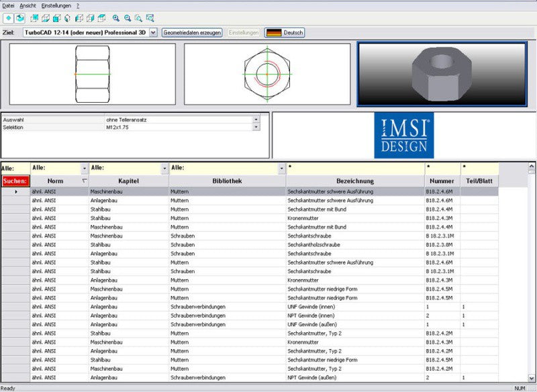
Task: Toggle the diamond 2D view button
Action: coord(9,18)
